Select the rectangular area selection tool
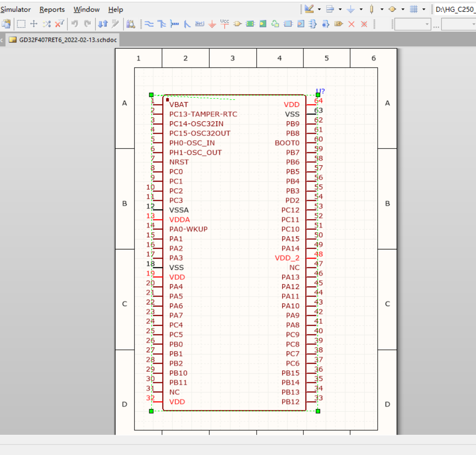This screenshot has width=476, height=455. pyautogui.click(x=21, y=24)
